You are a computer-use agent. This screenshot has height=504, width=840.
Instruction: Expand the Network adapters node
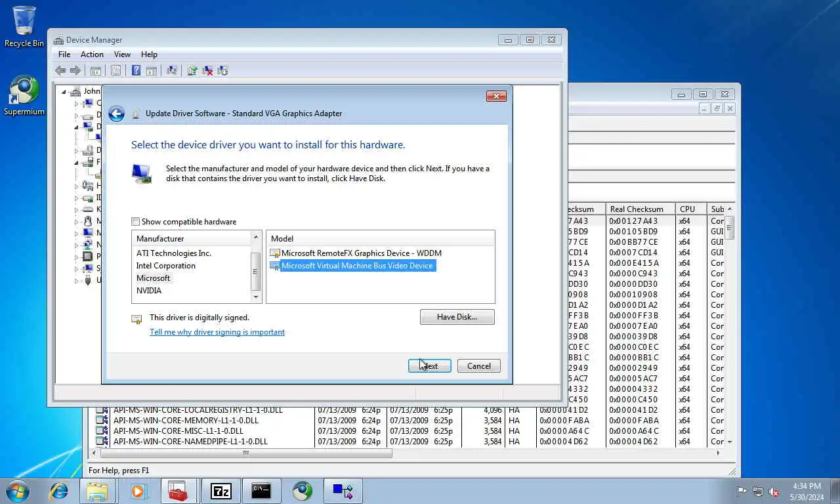coord(76,245)
